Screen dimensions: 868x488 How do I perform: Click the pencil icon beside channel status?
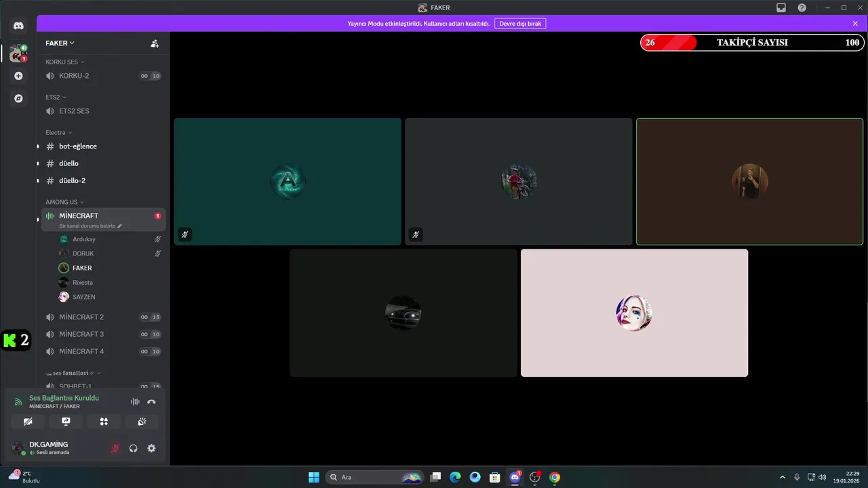click(120, 226)
